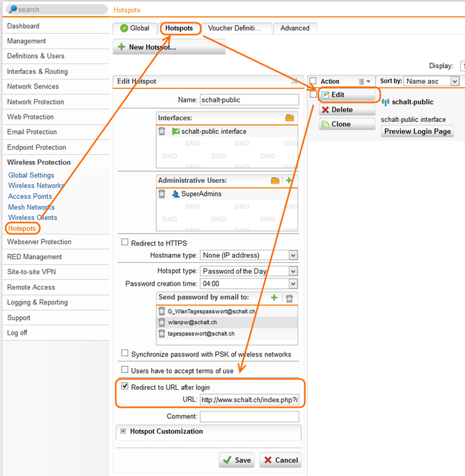The width and height of the screenshot is (465, 476).
Task: Open Hotspot type dropdown
Action: point(249,271)
